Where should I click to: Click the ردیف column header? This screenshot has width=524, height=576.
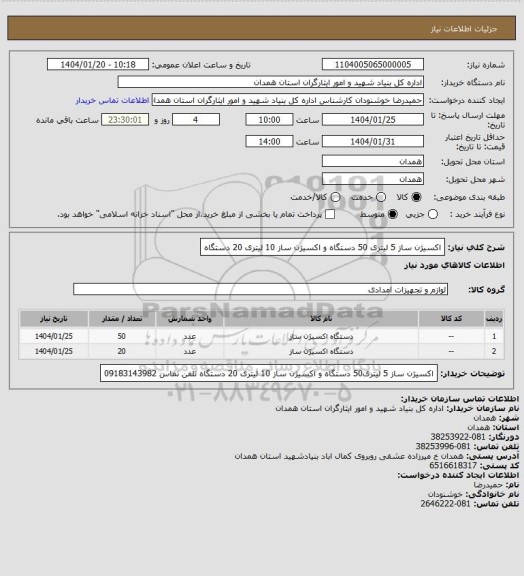[494, 318]
